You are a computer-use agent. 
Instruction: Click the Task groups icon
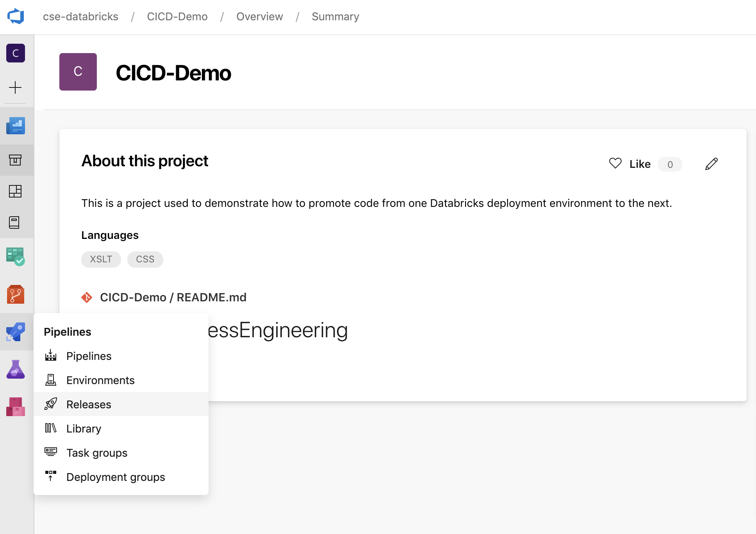(x=51, y=452)
